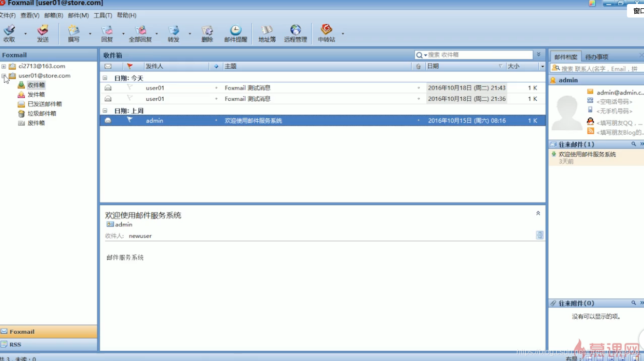Click the search magnifier in 往来邮件 header
Image resolution: width=644 pixels, height=361 pixels.
pos(634,144)
